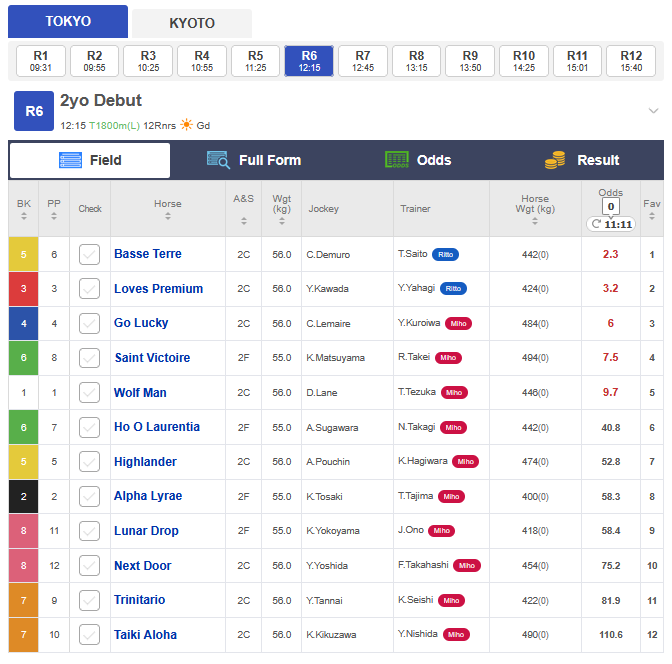Check the box for Alpha Lyrae

pyautogui.click(x=89, y=496)
